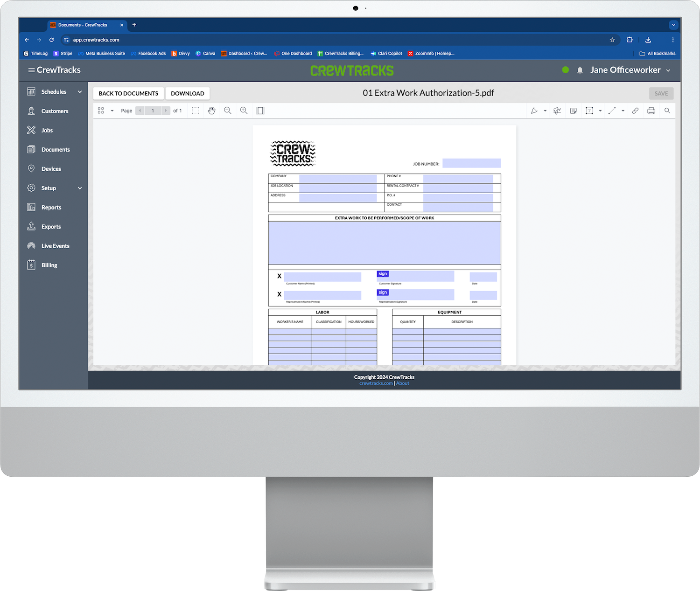700x591 pixels.
Task: Go to Live Events in sidebar
Action: coord(55,246)
